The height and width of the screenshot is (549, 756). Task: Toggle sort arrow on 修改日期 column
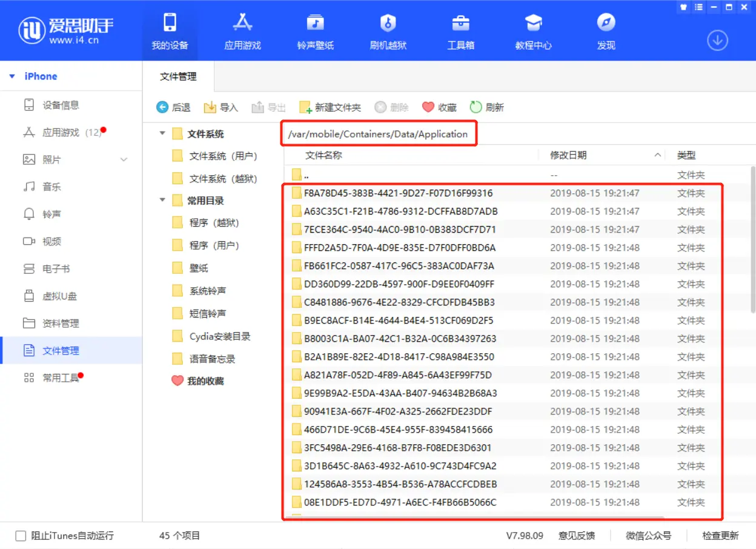pyautogui.click(x=658, y=155)
